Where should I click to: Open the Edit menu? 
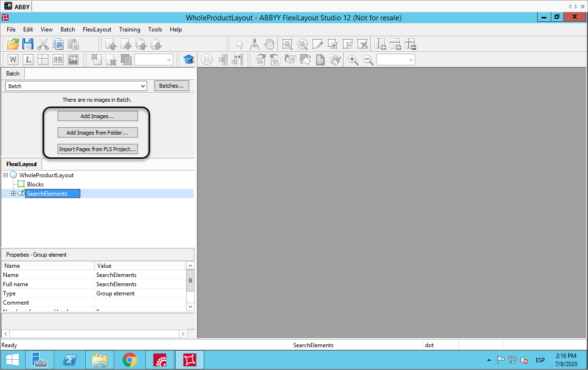point(28,30)
